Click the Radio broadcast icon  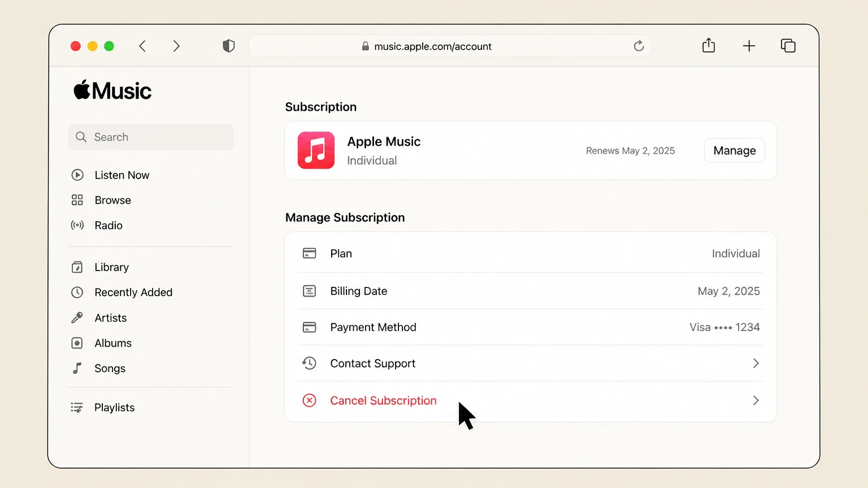tap(77, 225)
